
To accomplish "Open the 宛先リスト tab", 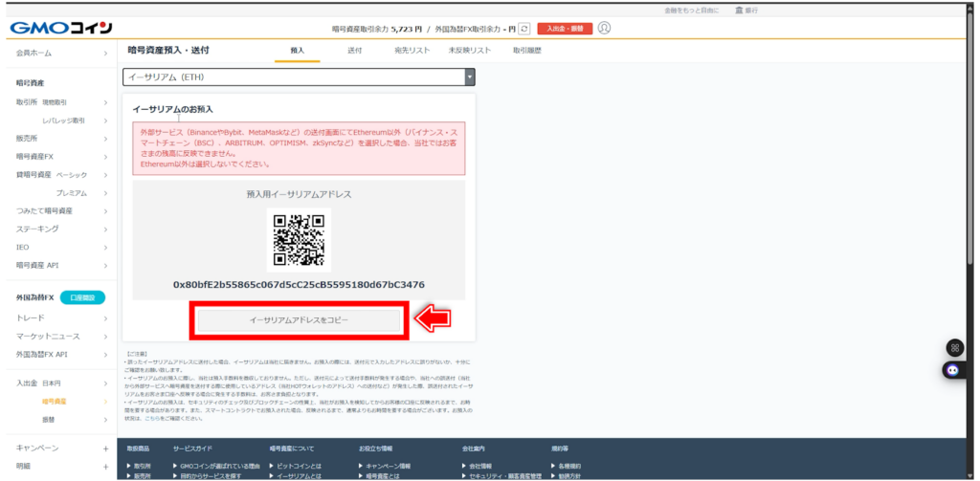I will 412,50.
